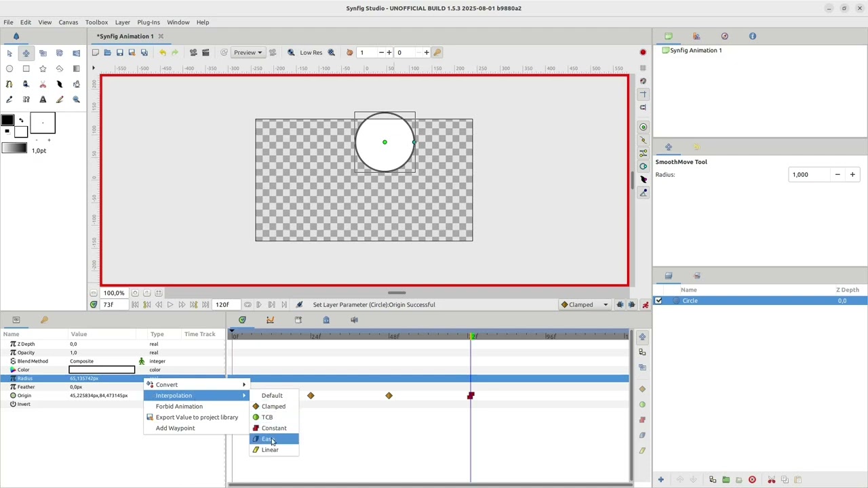Toggle the Circle layer visibility checkbox
The width and height of the screenshot is (868, 488).
coord(658,300)
